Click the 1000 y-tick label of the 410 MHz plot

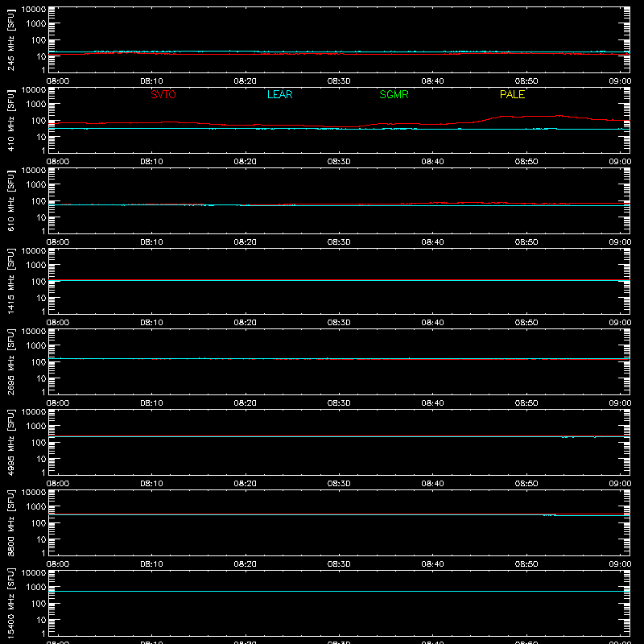(36, 105)
